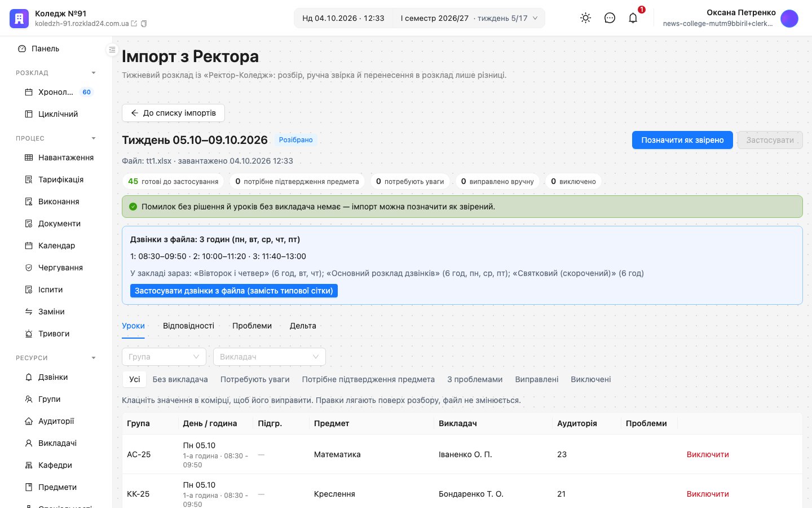Go to Хронол... schedule item
812x508 pixels.
click(x=56, y=92)
